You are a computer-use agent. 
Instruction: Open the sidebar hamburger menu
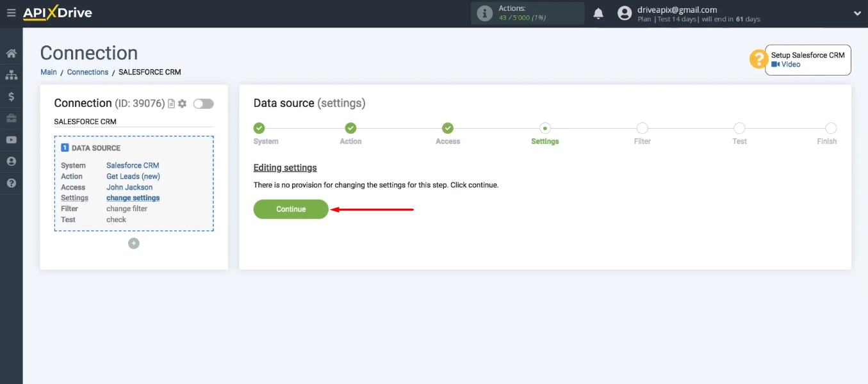[x=11, y=12]
